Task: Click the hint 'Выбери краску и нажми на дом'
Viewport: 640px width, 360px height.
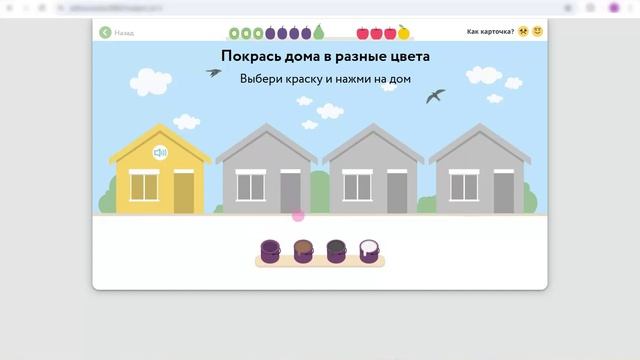Action: [x=325, y=79]
